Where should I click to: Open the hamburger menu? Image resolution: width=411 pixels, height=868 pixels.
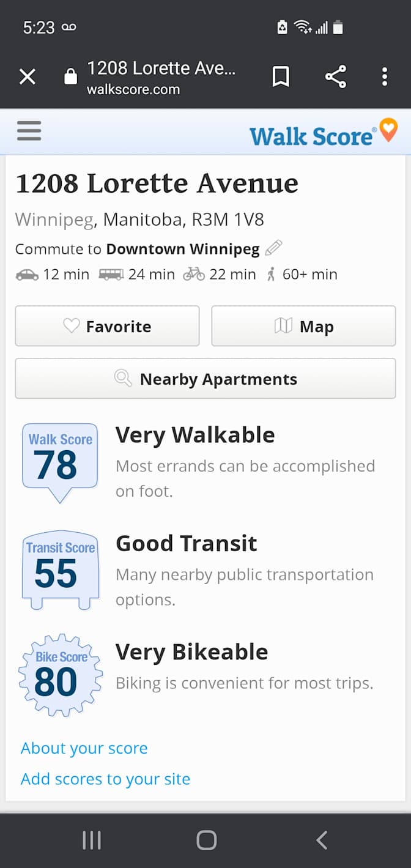[29, 131]
